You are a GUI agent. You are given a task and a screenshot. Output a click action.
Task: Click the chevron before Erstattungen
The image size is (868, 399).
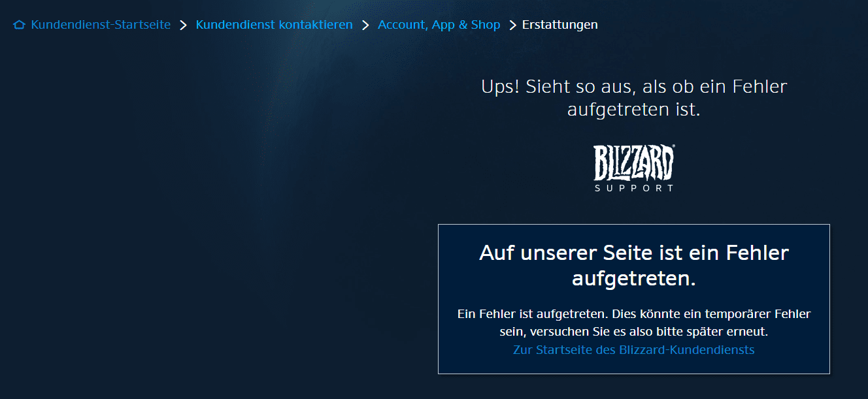pos(513,25)
